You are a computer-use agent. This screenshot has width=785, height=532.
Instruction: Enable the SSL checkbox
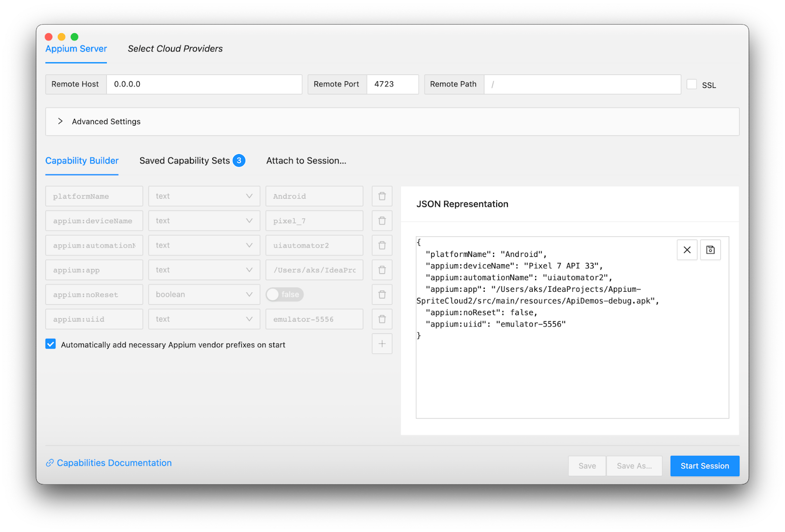click(x=692, y=84)
